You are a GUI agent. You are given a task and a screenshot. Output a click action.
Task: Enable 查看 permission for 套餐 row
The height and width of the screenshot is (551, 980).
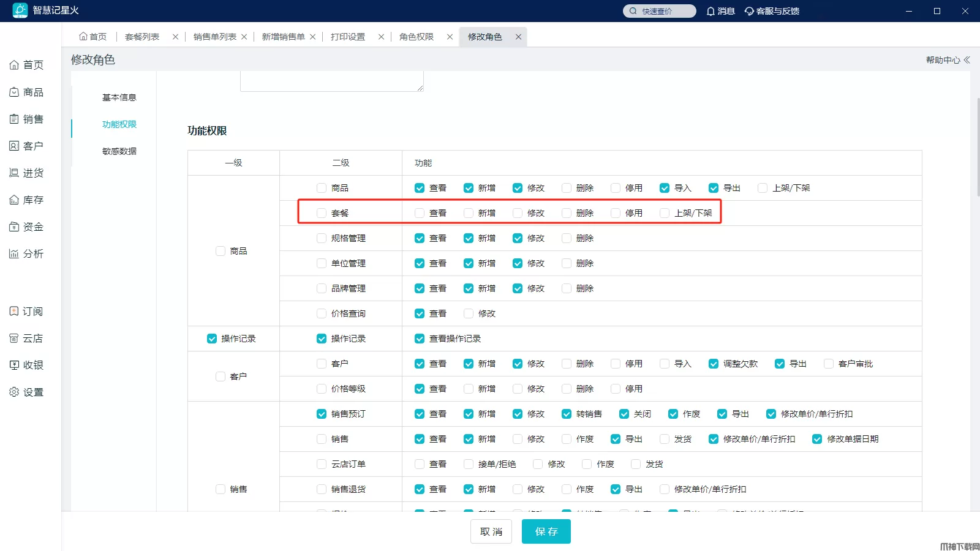coord(420,213)
